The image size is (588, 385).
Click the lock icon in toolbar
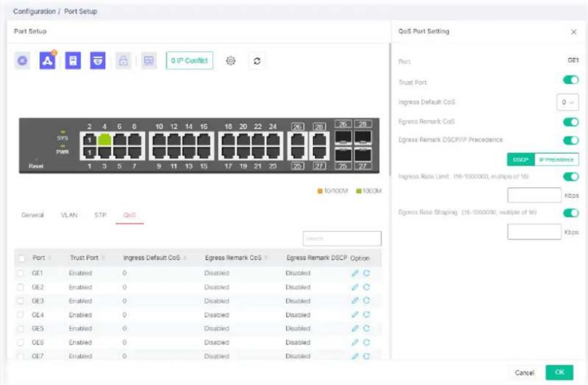click(x=123, y=60)
